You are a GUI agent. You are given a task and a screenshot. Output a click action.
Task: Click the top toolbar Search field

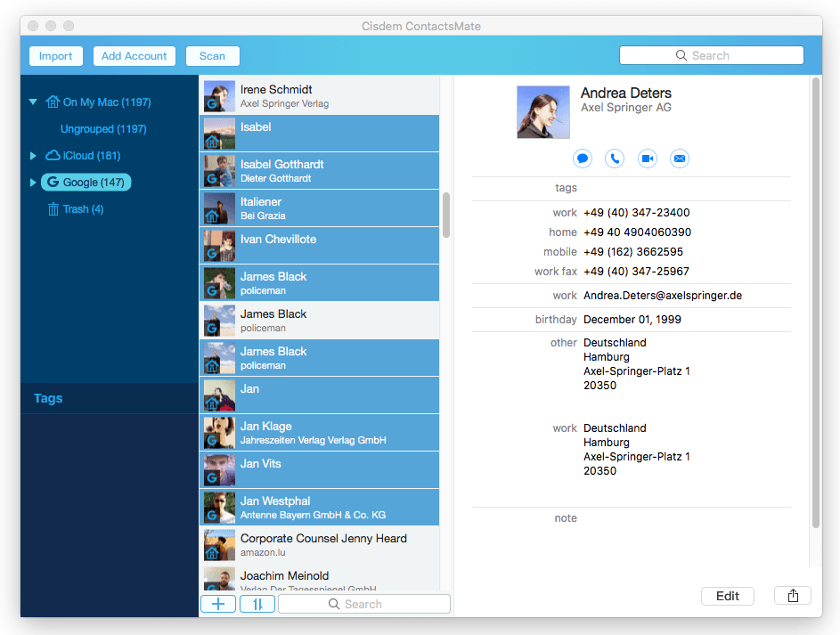pos(711,55)
